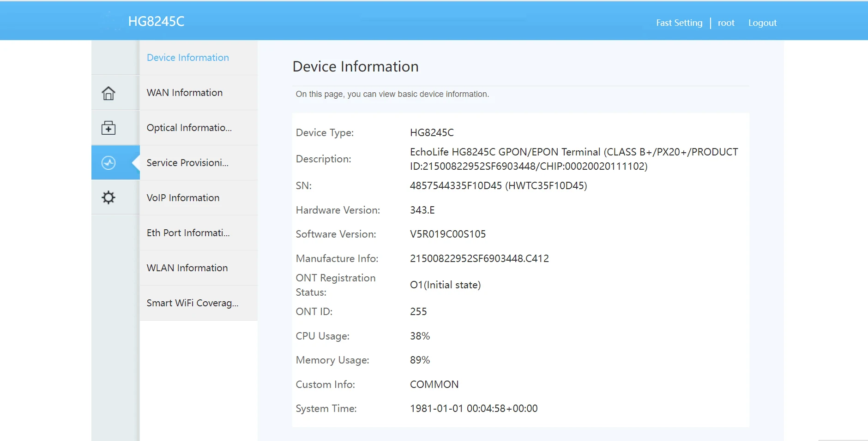Viewport: 868px width, 441px height.
Task: Click the Fast Setting link
Action: point(679,23)
